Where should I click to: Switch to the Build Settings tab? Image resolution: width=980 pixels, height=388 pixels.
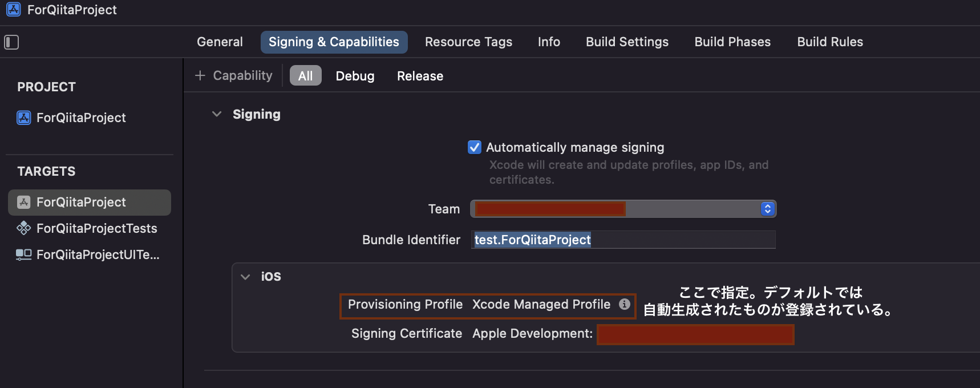pos(627,42)
